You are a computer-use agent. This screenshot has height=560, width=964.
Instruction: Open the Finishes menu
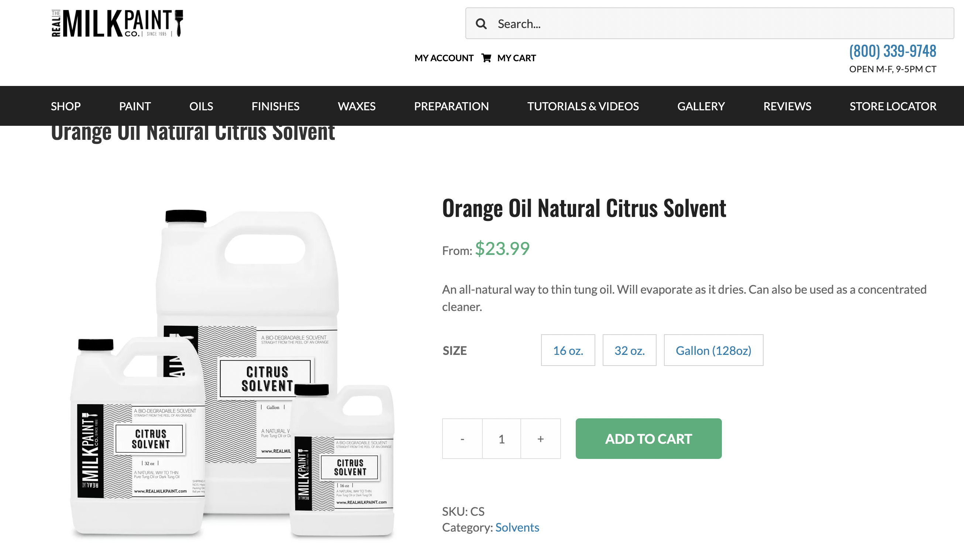[275, 106]
